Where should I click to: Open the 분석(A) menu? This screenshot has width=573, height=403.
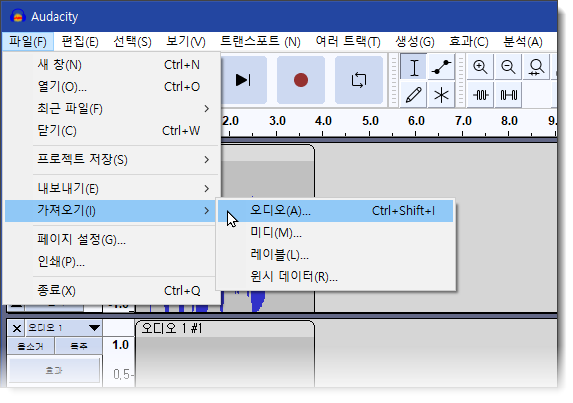coord(523,42)
